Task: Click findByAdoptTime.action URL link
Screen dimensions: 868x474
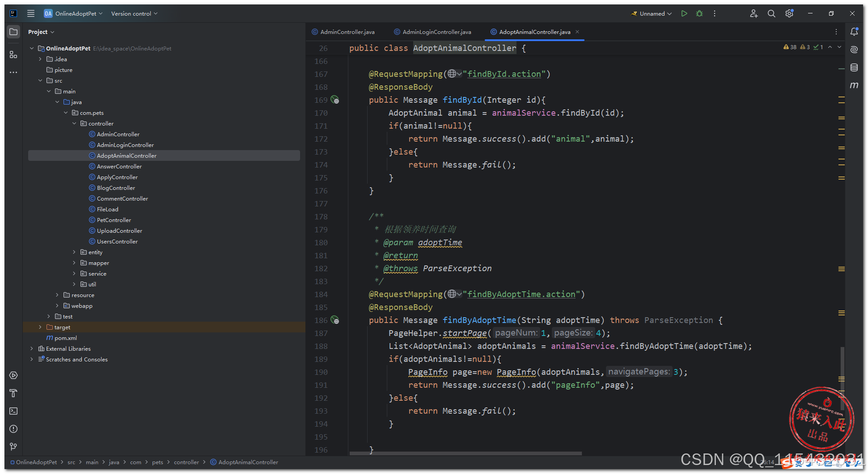Action: click(x=521, y=294)
